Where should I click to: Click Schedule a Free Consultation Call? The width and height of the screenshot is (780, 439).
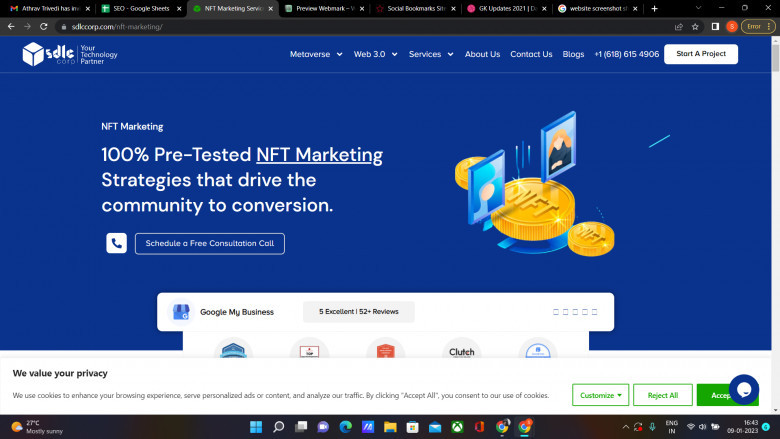209,243
